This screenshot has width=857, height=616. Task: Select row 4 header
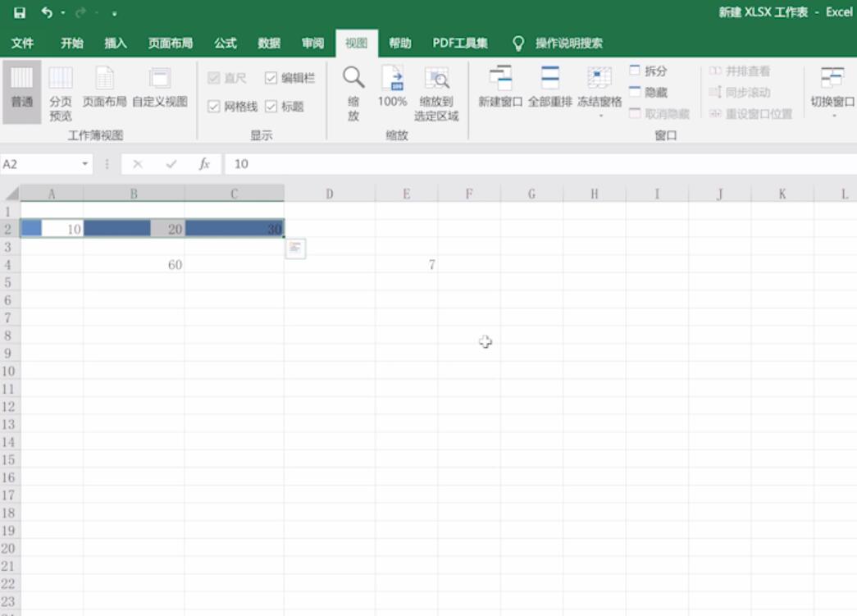pyautogui.click(x=9, y=265)
